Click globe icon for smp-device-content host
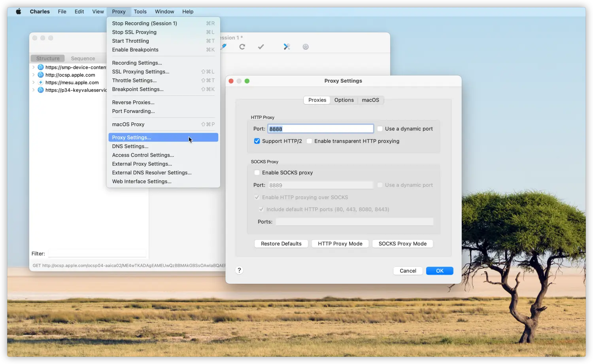Screen dimensions: 593x364 point(40,67)
